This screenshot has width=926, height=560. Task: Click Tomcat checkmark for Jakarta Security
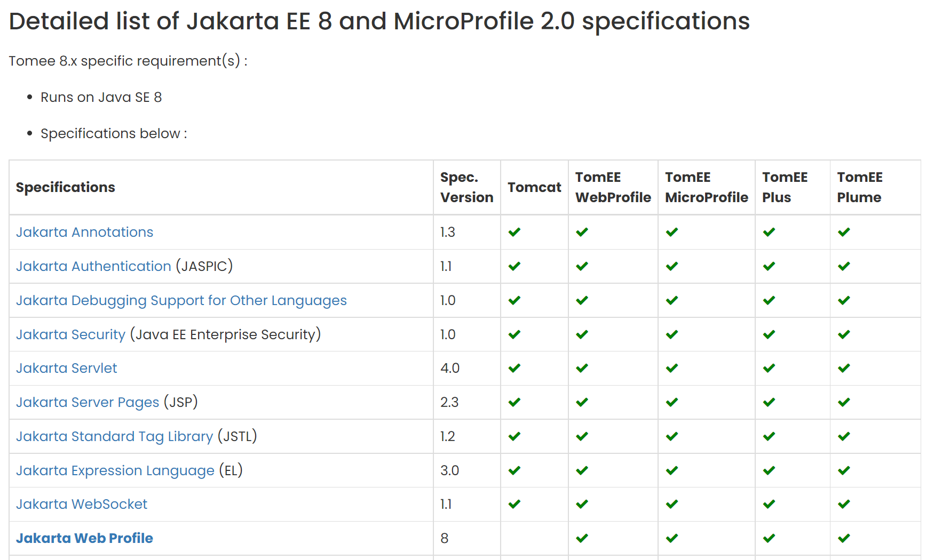[x=515, y=334]
